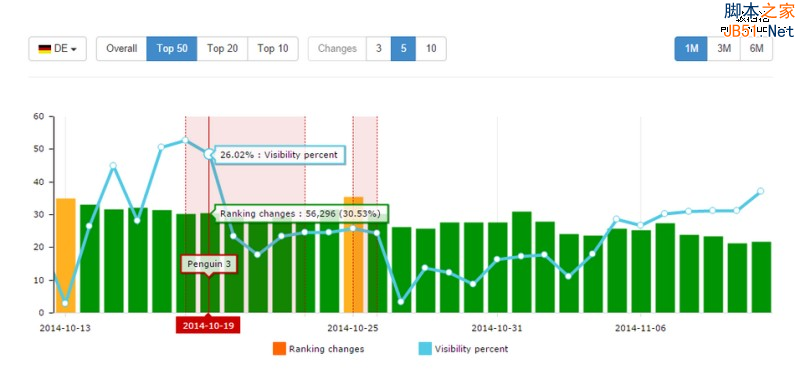800x379 pixels.
Task: Switch to Top 50 filter
Action: click(x=172, y=49)
